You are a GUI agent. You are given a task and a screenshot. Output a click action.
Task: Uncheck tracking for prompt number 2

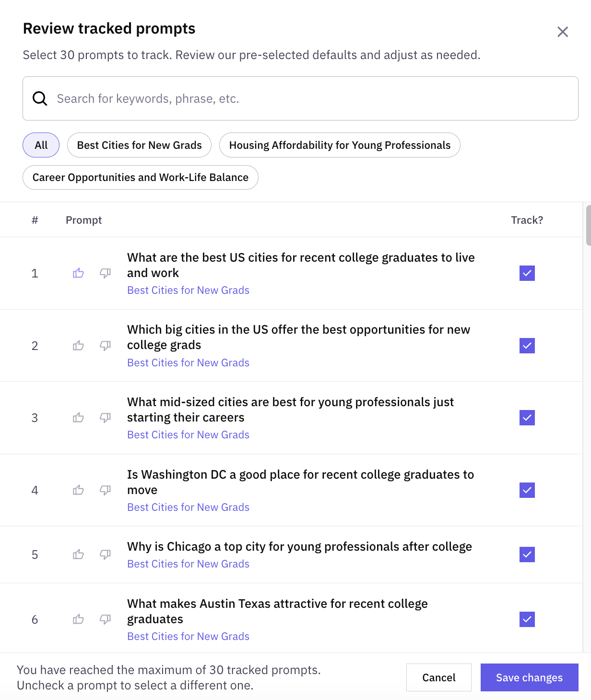[x=527, y=346]
